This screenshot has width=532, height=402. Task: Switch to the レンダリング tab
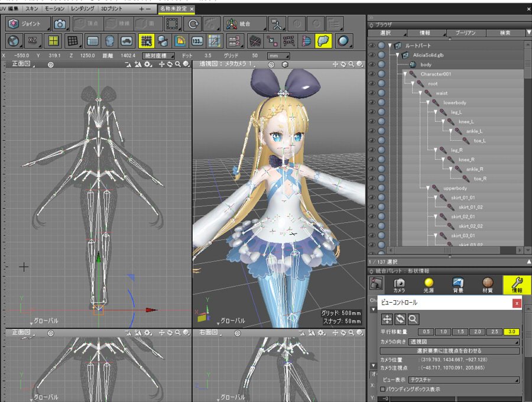point(82,8)
